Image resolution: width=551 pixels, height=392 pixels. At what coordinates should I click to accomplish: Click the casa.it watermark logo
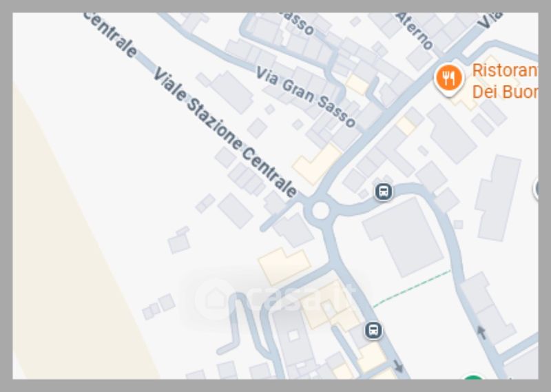point(274,298)
